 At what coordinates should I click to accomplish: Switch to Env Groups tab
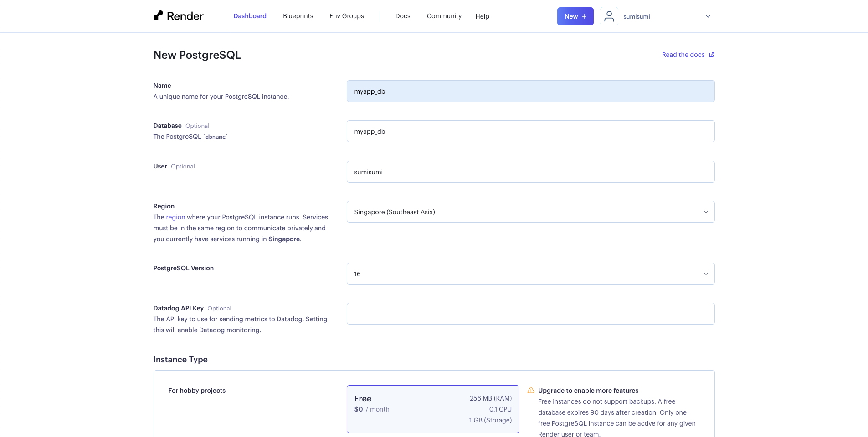(x=347, y=16)
